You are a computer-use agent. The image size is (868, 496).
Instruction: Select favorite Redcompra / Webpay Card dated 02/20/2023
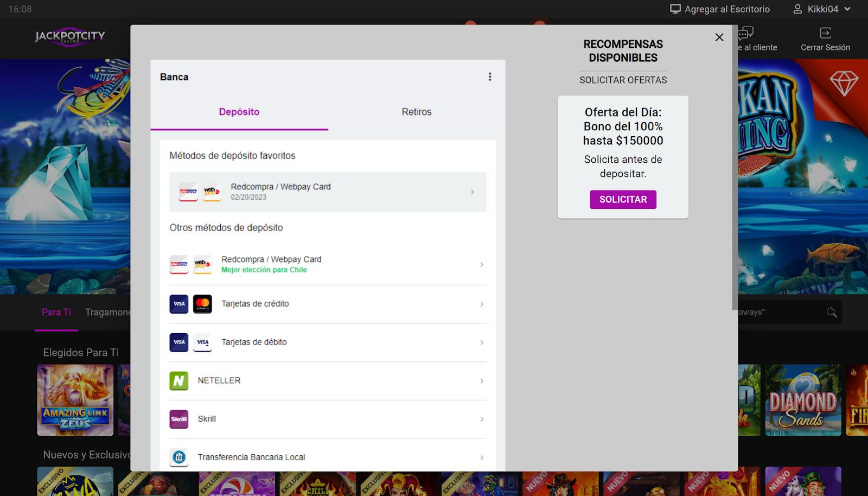[328, 192]
